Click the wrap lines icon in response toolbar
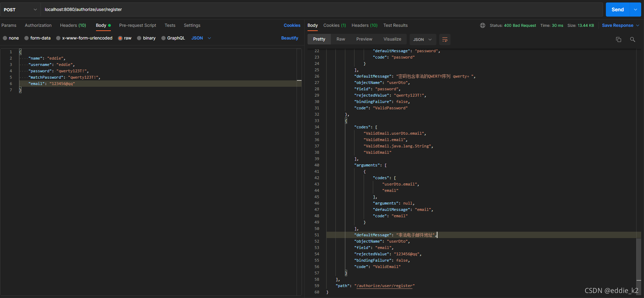The width and height of the screenshot is (644, 298). coord(445,39)
